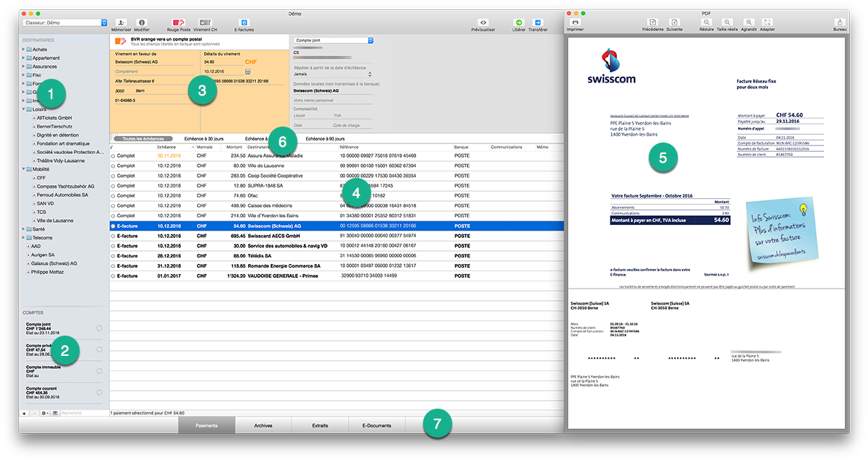The width and height of the screenshot is (868, 460).
Task: Open the Jamais repeat dropdown
Action: (333, 74)
